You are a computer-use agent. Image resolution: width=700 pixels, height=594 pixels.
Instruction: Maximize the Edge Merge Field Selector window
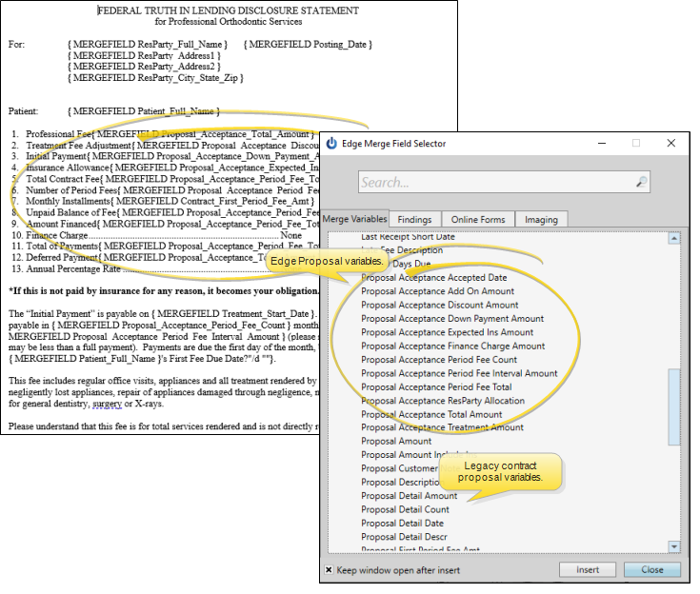[x=636, y=144]
